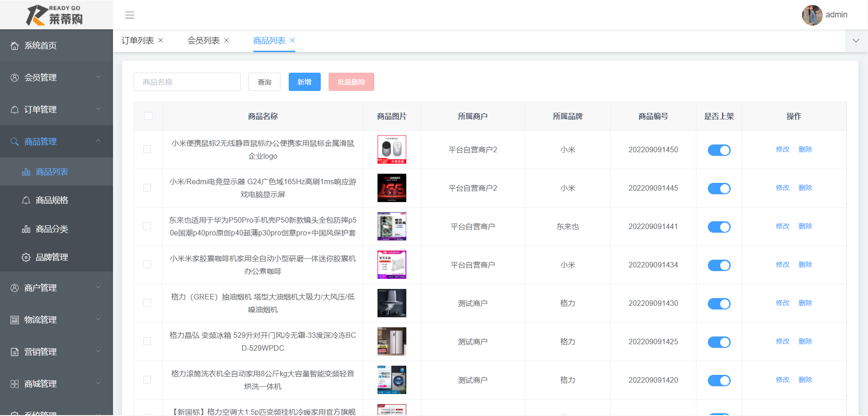Viewport: 868px width, 416px height.
Task: Open the 格力滚筒洗衣机 product thumbnail
Action: (x=392, y=380)
